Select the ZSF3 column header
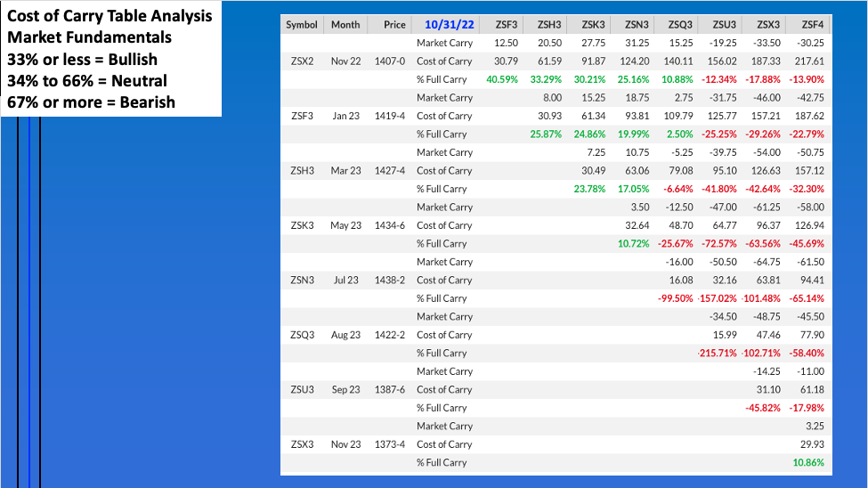The image size is (868, 488). (x=507, y=24)
